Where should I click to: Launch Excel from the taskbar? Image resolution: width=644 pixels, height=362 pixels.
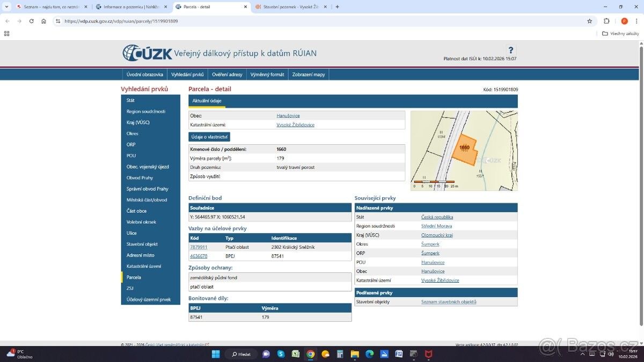click(296, 354)
